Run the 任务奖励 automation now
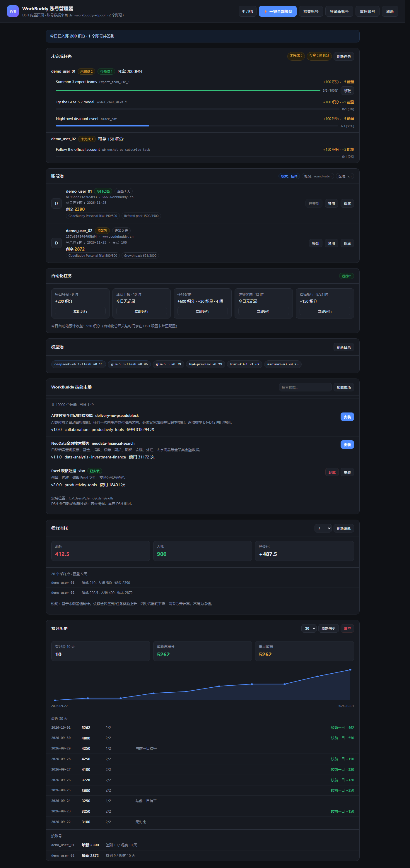 click(203, 311)
